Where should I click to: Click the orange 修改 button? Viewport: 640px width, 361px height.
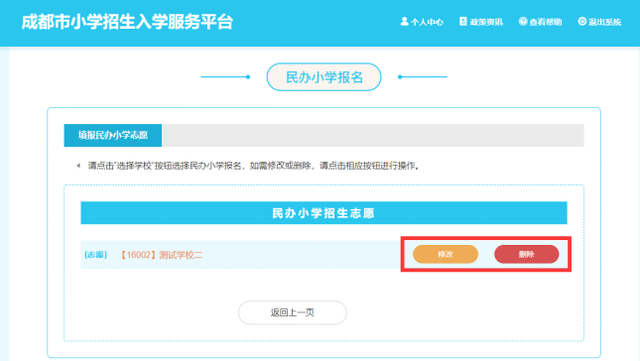pyautogui.click(x=445, y=254)
